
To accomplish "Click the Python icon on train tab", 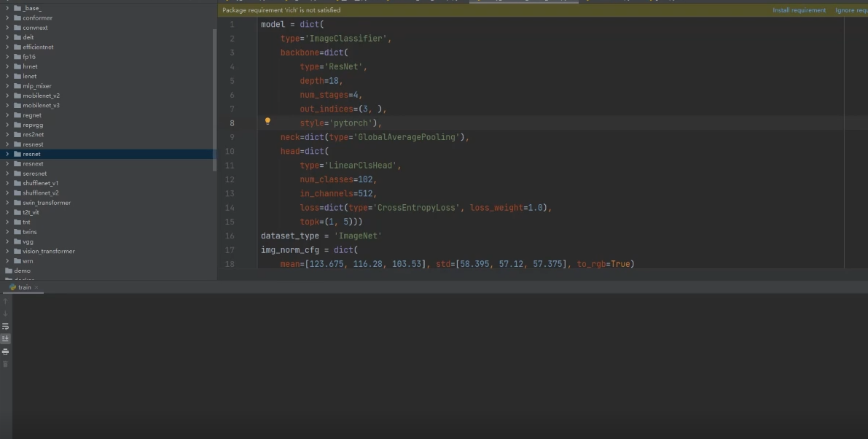I will coord(13,287).
